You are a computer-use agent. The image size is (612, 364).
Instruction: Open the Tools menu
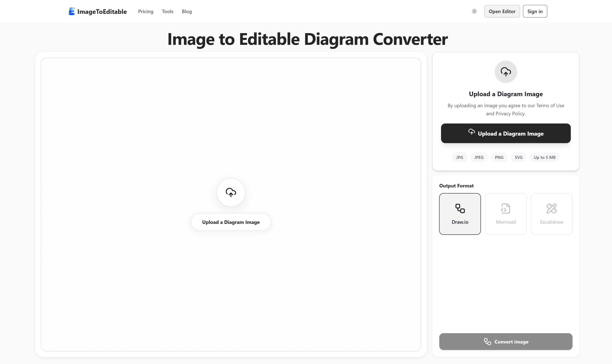coord(167,12)
